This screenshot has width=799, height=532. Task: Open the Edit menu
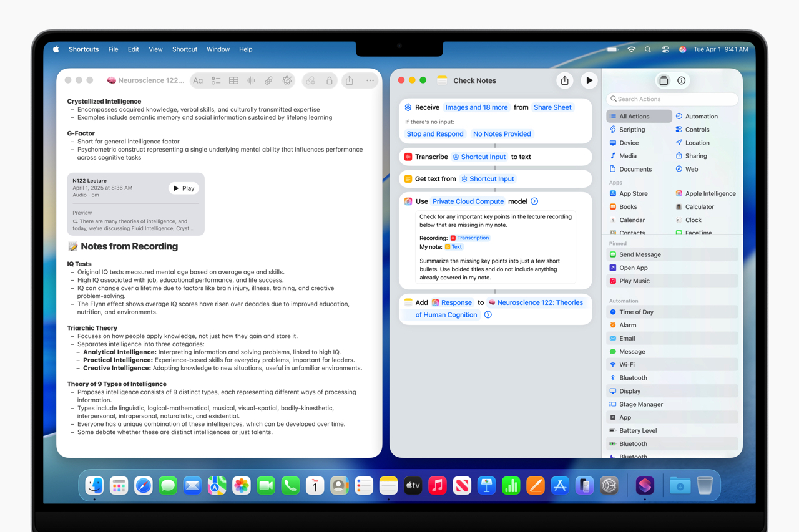pos(133,49)
